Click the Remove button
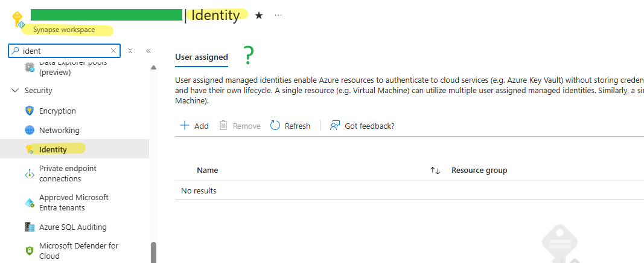Screen dimensions: 644x263 click(x=240, y=126)
